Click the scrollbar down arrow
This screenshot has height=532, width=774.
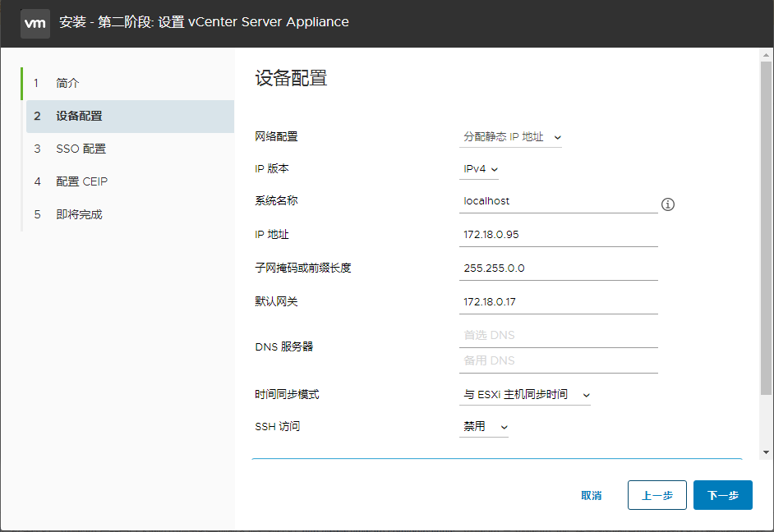pos(766,452)
